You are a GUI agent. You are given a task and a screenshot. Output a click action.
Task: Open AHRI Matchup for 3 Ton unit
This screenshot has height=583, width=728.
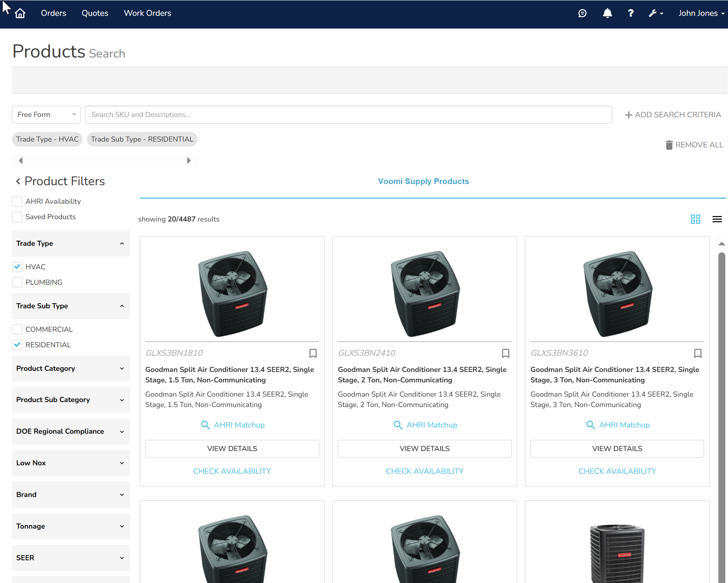[618, 425]
